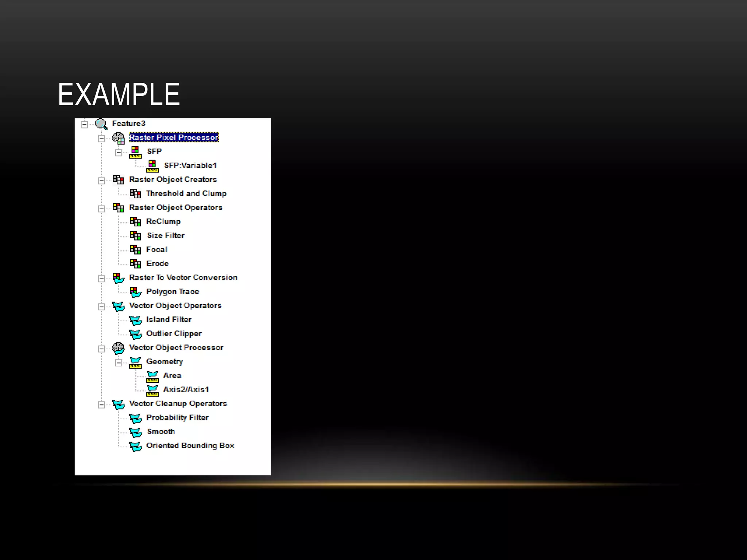
Task: Click the Oriented Bounding Box icon
Action: point(135,446)
